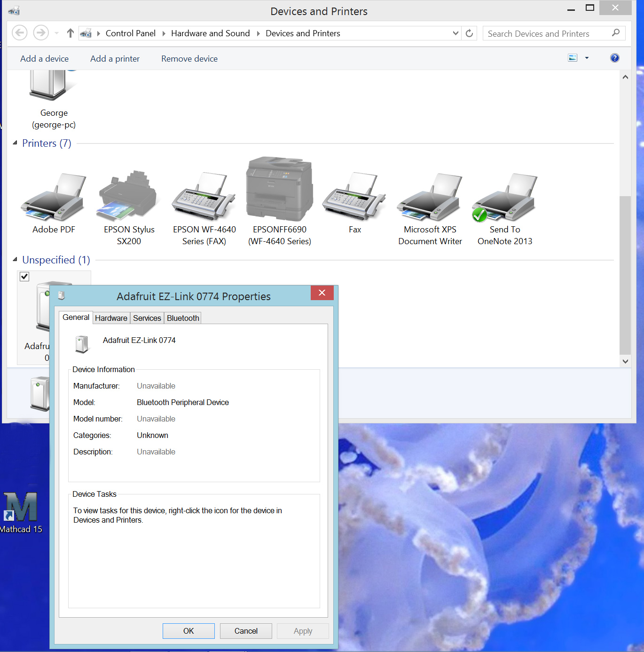Image resolution: width=644 pixels, height=652 pixels.
Task: Open the recent locations dropdown arrow
Action: [x=56, y=33]
